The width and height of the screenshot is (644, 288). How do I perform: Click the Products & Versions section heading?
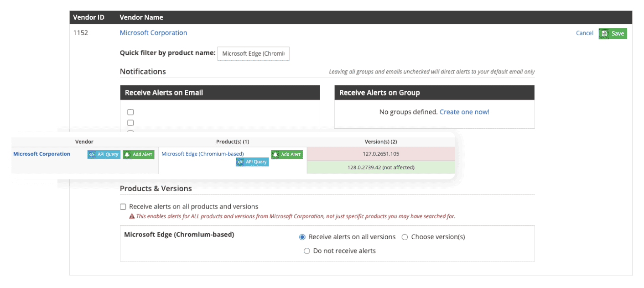(x=156, y=189)
